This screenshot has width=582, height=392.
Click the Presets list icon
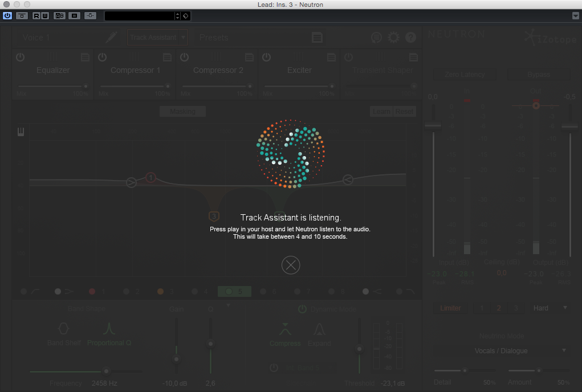(x=317, y=38)
